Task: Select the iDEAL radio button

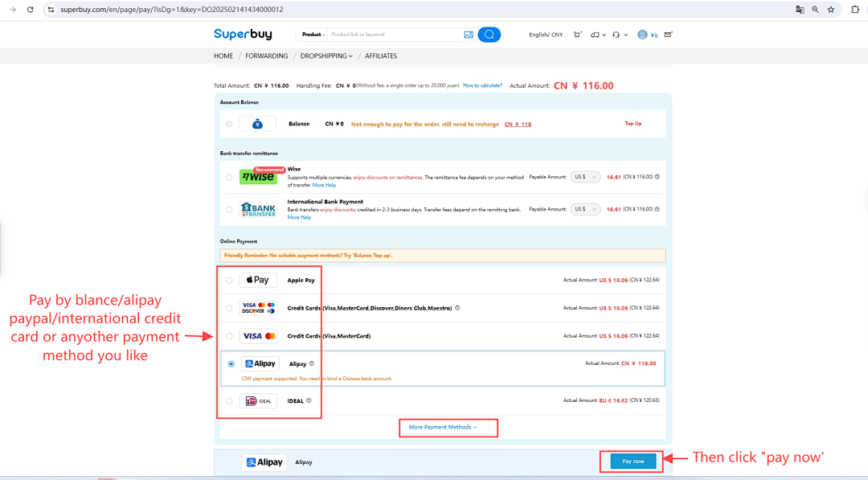Action: pyautogui.click(x=229, y=401)
